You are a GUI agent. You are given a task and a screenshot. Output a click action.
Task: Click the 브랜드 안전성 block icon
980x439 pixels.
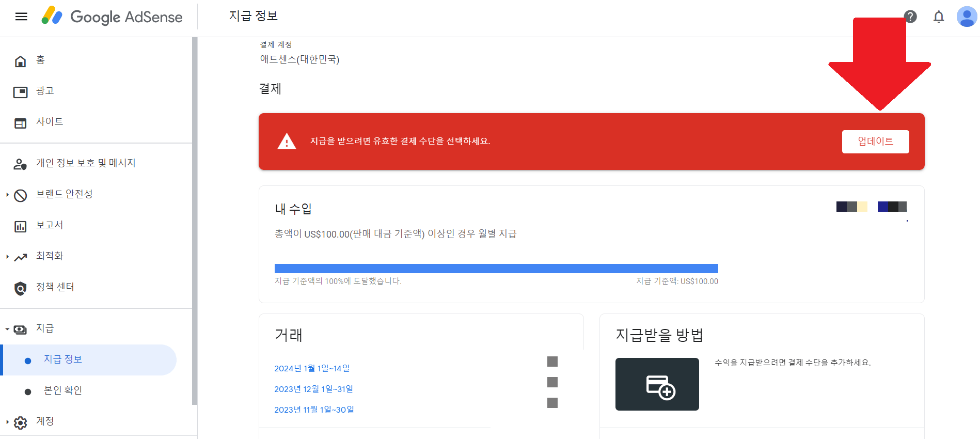[20, 195]
